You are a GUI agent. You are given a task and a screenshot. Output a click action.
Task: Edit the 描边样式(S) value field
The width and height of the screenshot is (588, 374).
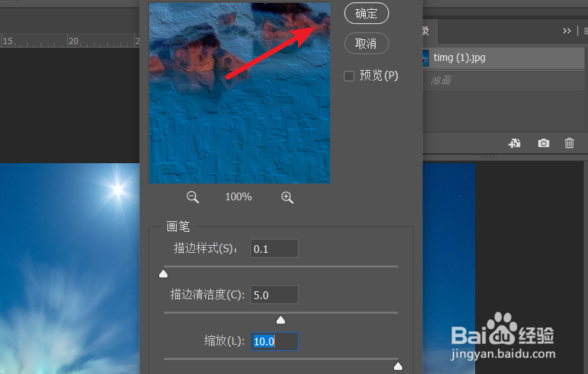click(x=274, y=249)
